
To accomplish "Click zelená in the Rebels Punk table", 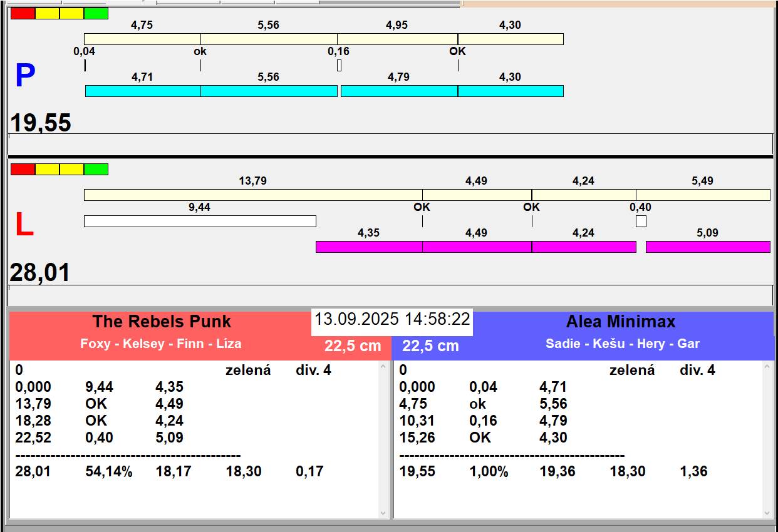I will pyautogui.click(x=248, y=371).
